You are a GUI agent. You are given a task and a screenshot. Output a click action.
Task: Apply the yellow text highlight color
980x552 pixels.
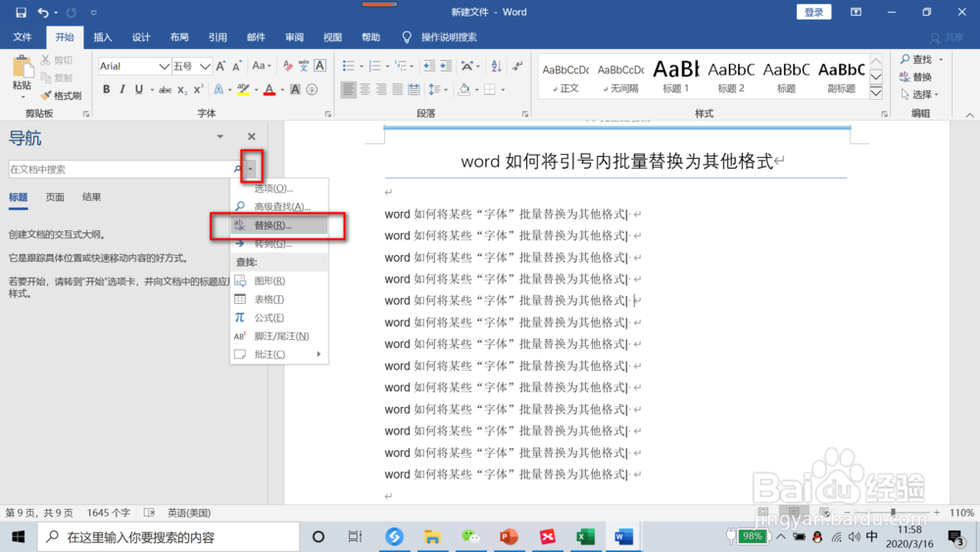point(243,89)
